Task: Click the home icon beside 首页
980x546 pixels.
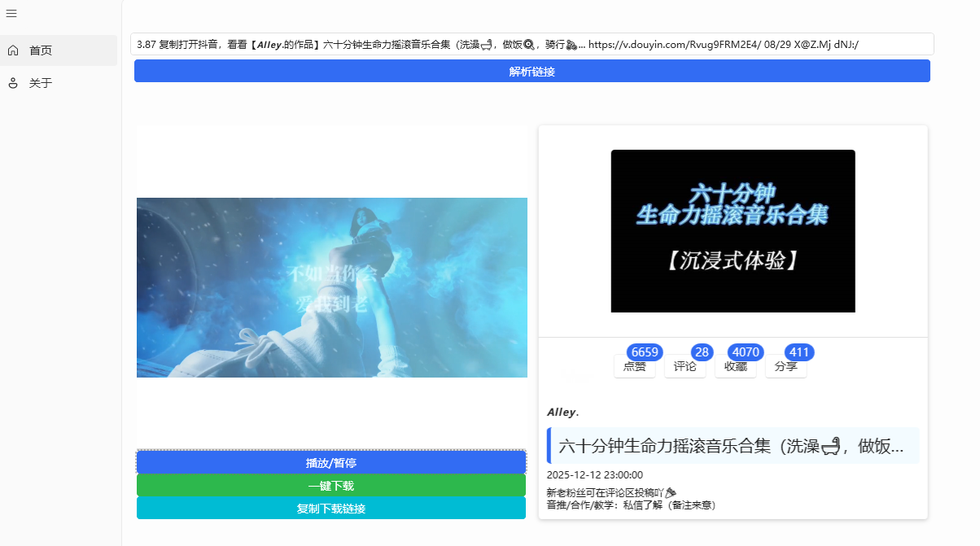Action: tap(13, 50)
